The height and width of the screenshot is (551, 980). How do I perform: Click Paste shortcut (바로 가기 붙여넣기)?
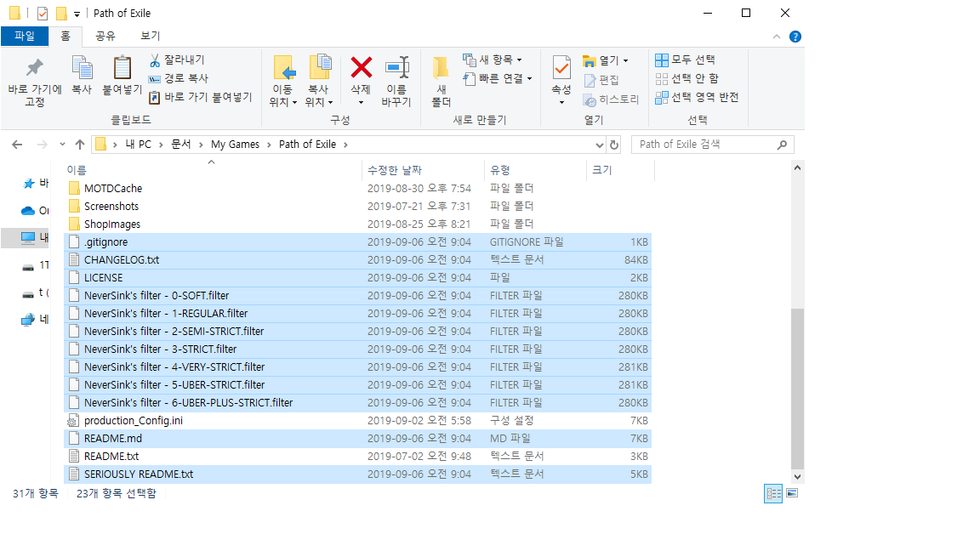(x=200, y=98)
